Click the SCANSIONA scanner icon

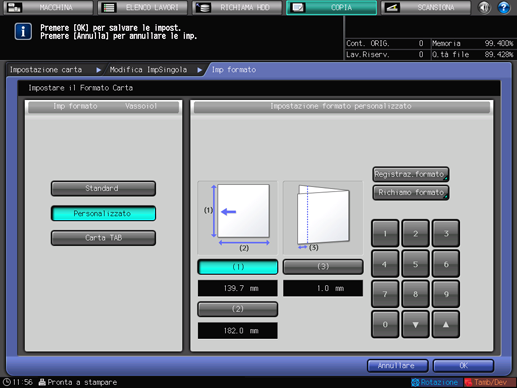[x=392, y=7]
